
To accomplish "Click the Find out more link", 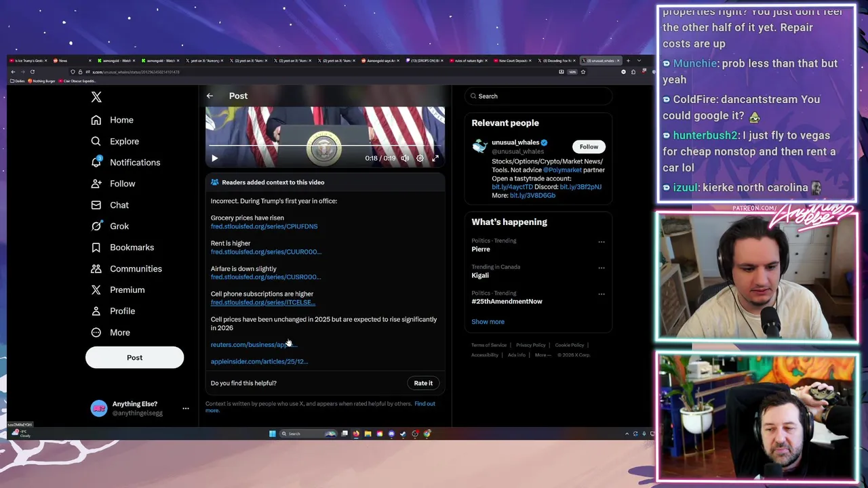I will coord(425,403).
